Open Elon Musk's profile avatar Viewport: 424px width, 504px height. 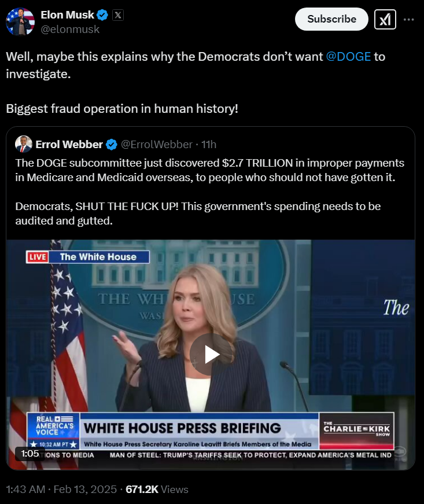(20, 21)
